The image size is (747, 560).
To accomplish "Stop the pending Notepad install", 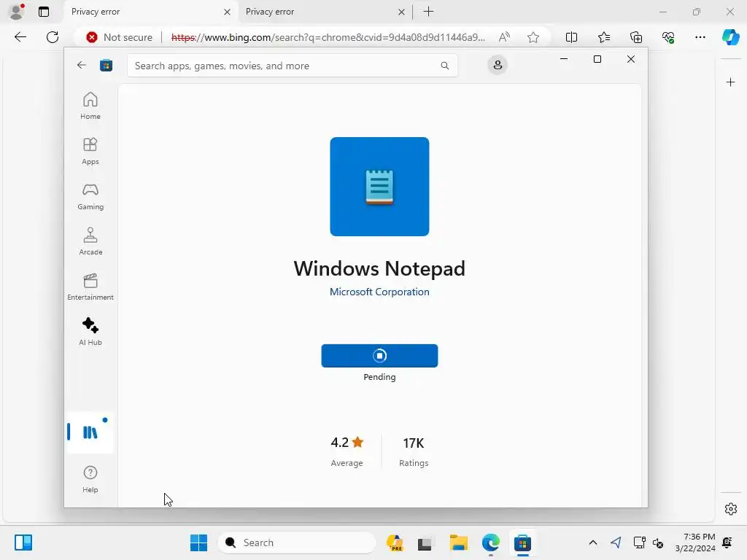I will (379, 356).
